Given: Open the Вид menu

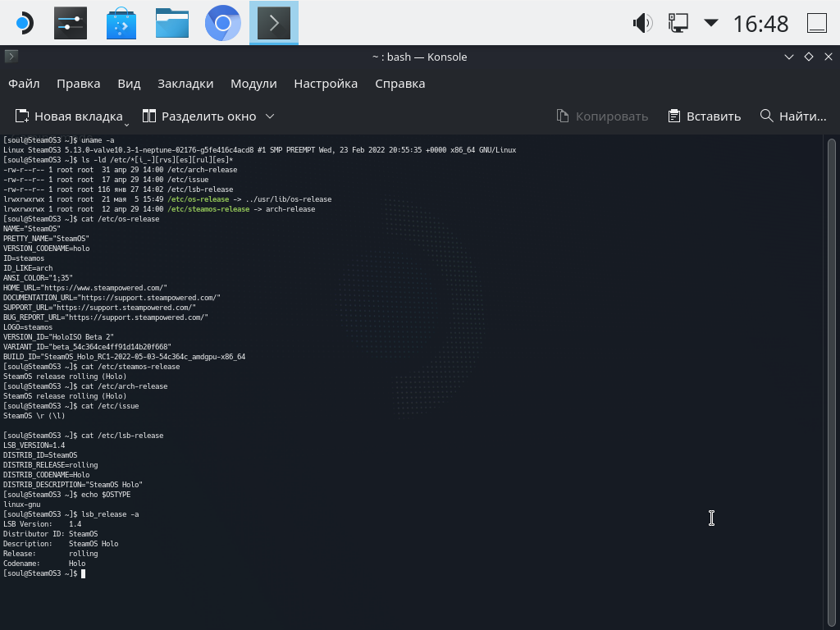Looking at the screenshot, I should [x=129, y=84].
